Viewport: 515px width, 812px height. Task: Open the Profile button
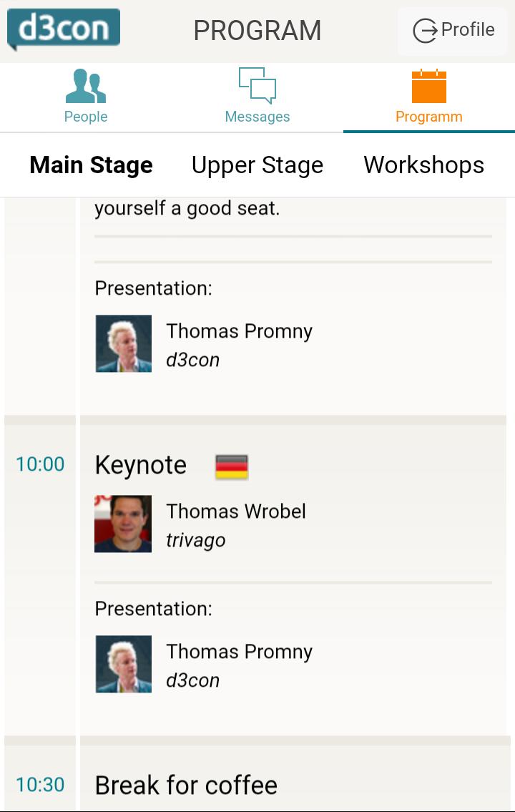point(455,31)
